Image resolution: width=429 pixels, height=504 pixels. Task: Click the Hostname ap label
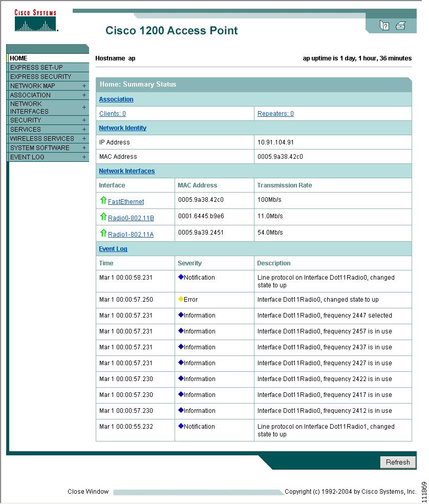(x=115, y=58)
